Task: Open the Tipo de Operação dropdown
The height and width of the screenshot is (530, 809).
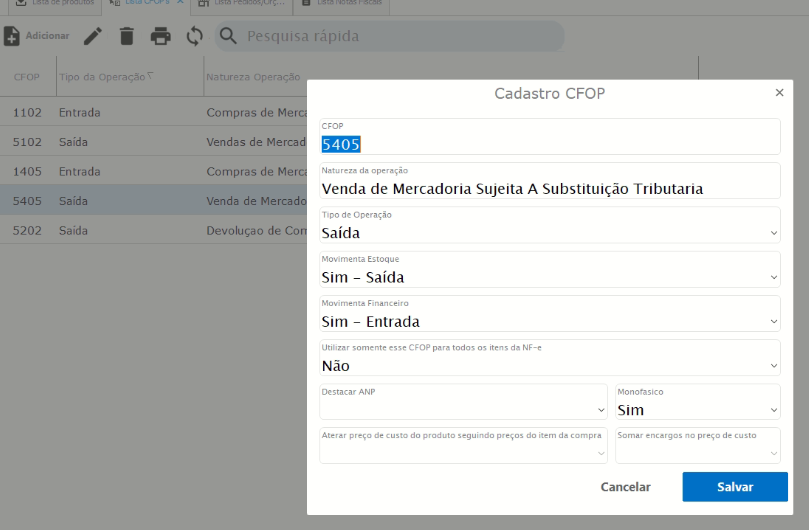Action: point(549,233)
